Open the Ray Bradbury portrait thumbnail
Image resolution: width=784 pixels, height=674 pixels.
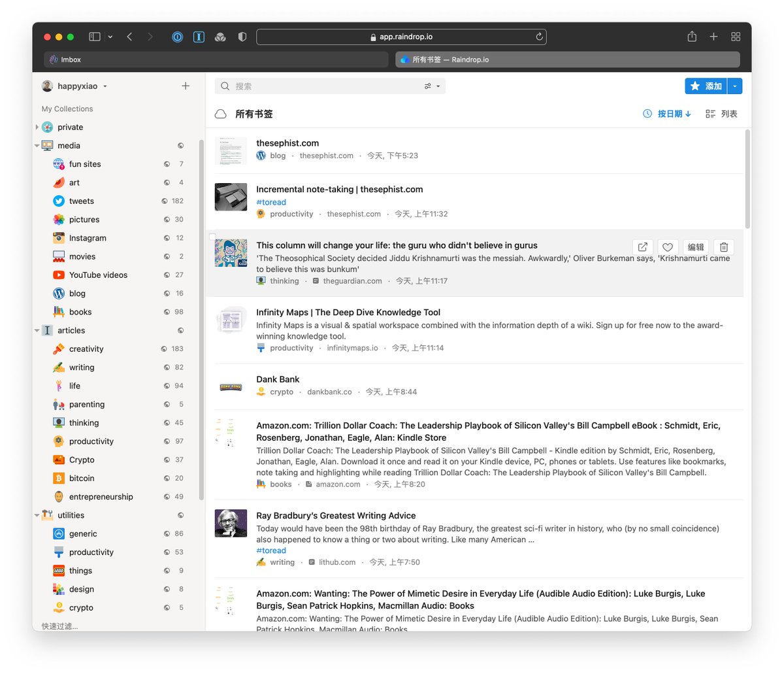click(231, 523)
